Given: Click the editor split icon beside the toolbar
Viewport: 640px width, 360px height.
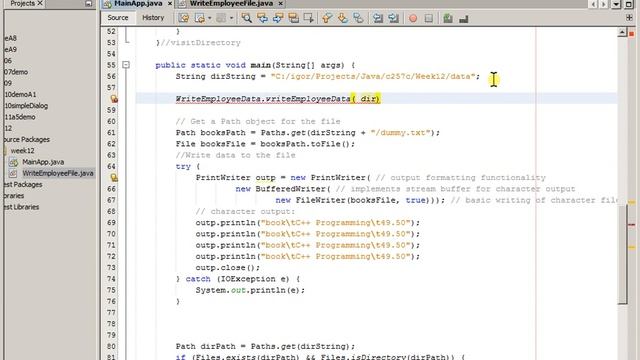Looking at the screenshot, I should click(629, 18).
